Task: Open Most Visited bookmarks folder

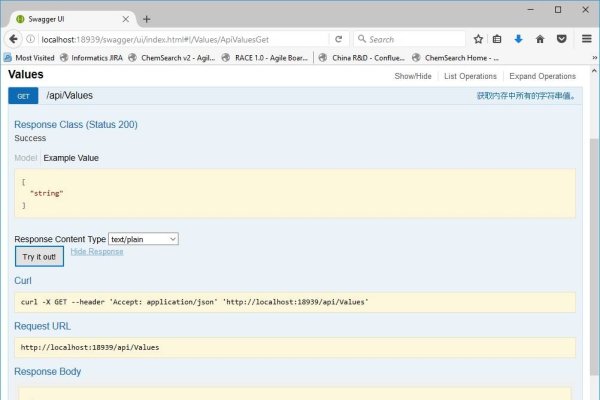Action: (x=29, y=58)
